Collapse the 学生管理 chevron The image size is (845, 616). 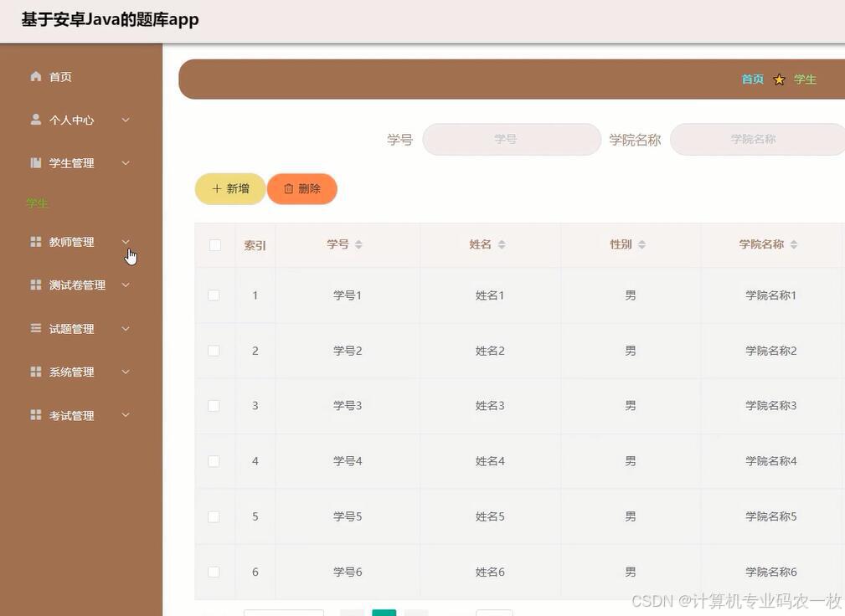click(x=126, y=162)
